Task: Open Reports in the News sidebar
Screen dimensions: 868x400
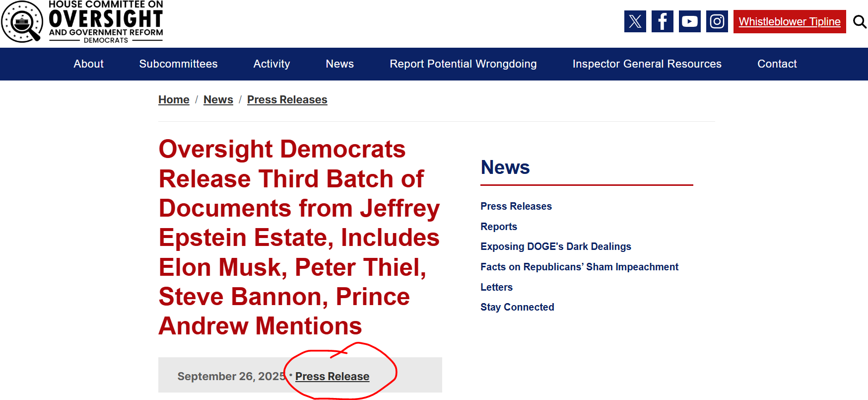Action: click(x=498, y=227)
